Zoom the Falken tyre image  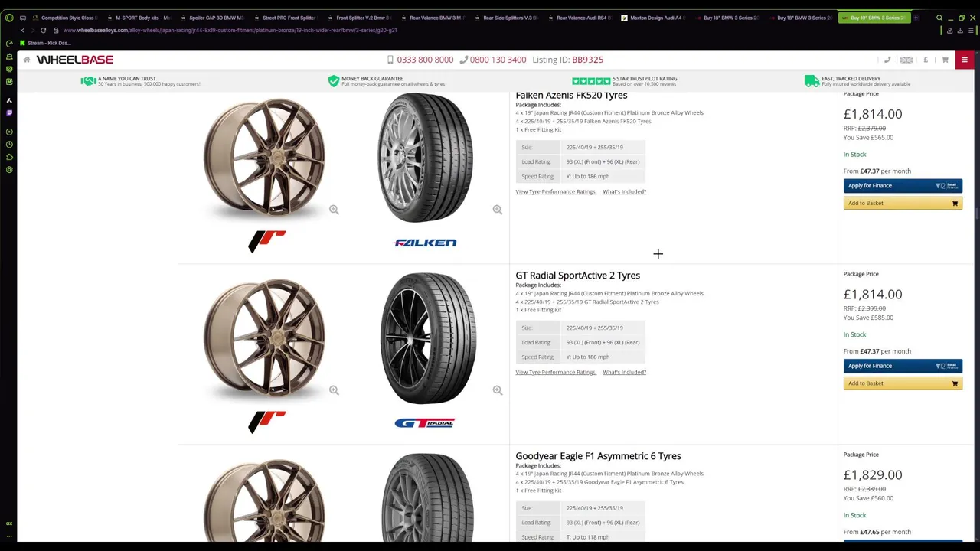tap(497, 210)
